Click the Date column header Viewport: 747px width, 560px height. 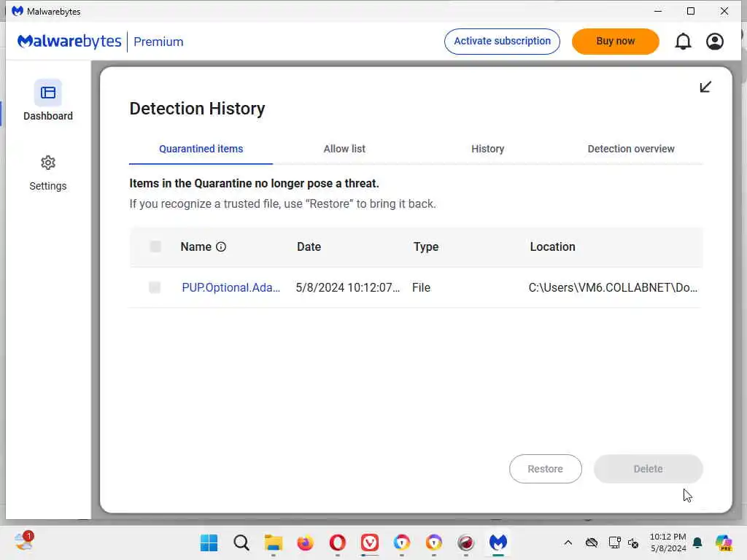309,246
